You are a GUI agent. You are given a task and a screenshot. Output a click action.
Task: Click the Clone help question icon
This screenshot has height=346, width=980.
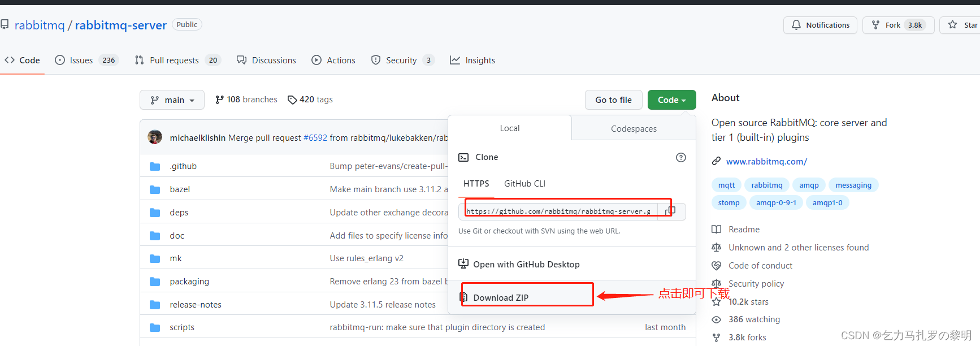coord(681,158)
